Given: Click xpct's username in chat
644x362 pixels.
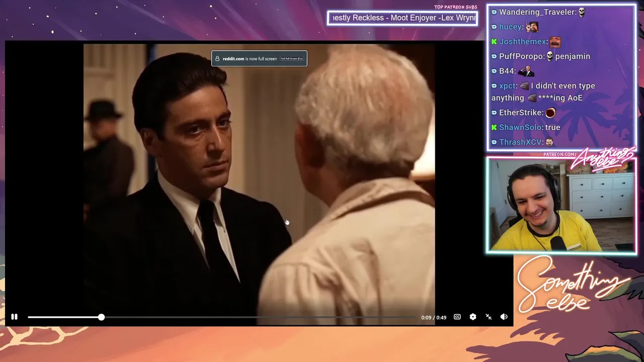Looking at the screenshot, I should click(507, 86).
